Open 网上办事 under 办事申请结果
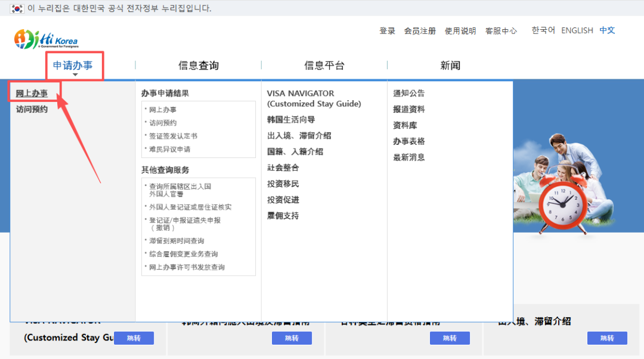This screenshot has width=644, height=359. (x=163, y=110)
